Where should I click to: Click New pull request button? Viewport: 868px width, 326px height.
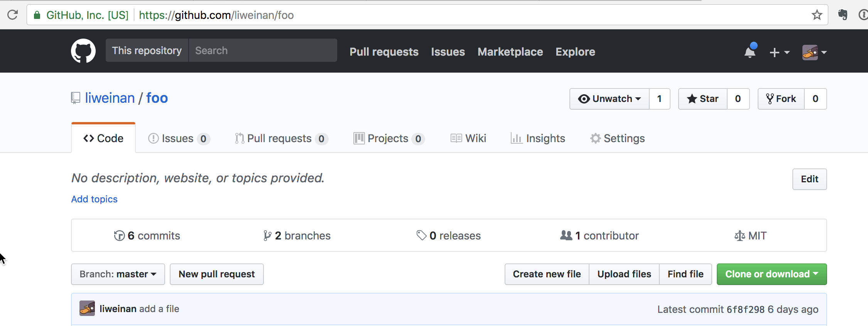(x=217, y=274)
